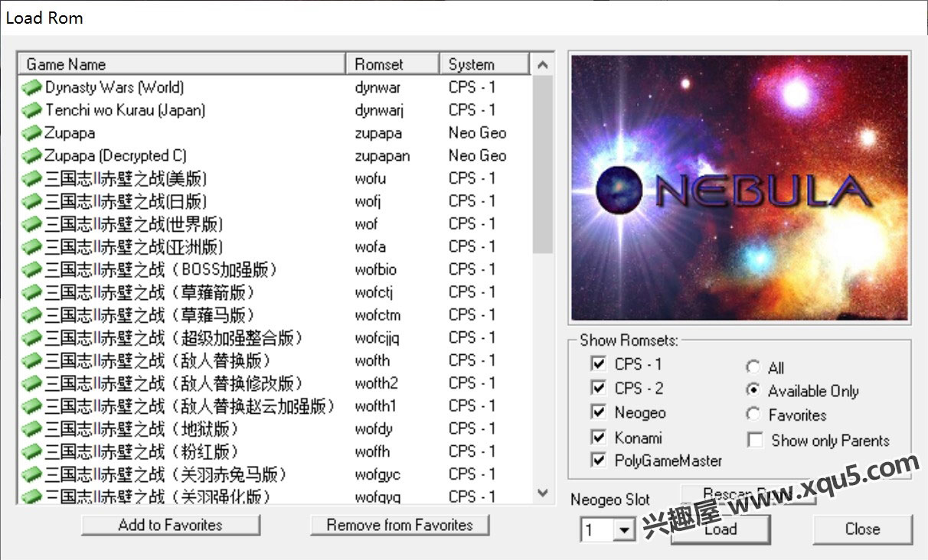Click the Load button
The height and width of the screenshot is (560, 928).
721,529
